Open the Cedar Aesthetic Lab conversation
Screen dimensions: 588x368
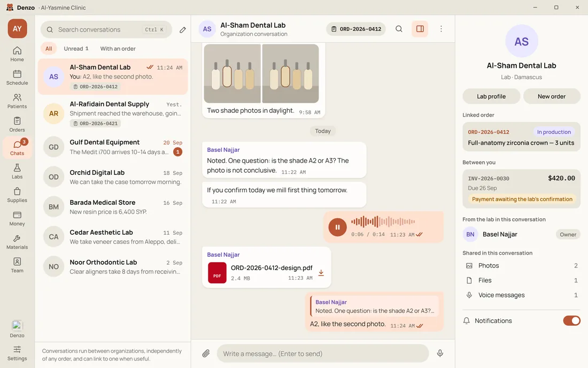point(113,237)
